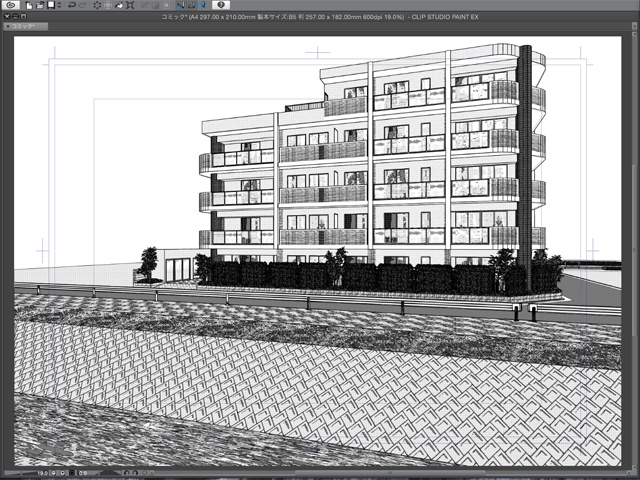Clear the selection contents icon
Image resolution: width=640 pixels, height=480 pixels.
[97, 5]
